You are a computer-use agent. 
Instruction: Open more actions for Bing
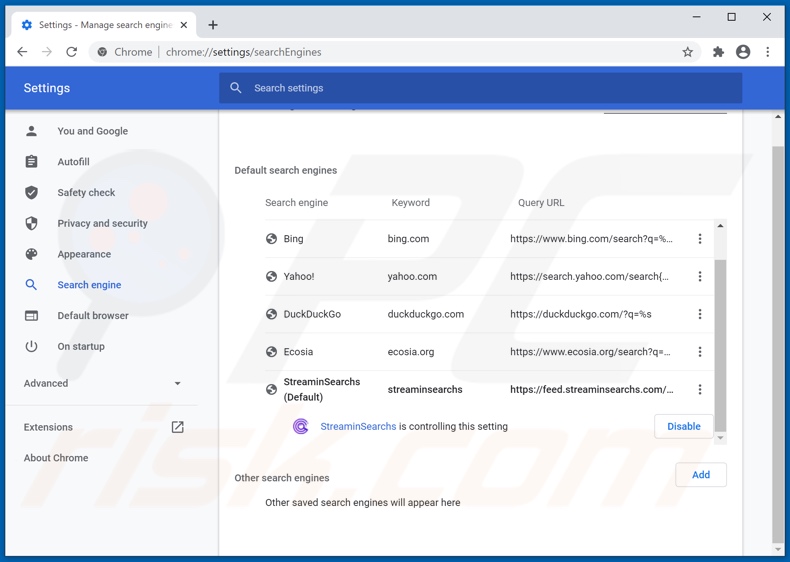pos(699,239)
